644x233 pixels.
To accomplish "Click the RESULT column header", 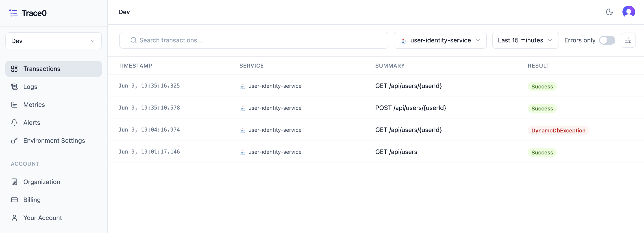I will tap(539, 66).
